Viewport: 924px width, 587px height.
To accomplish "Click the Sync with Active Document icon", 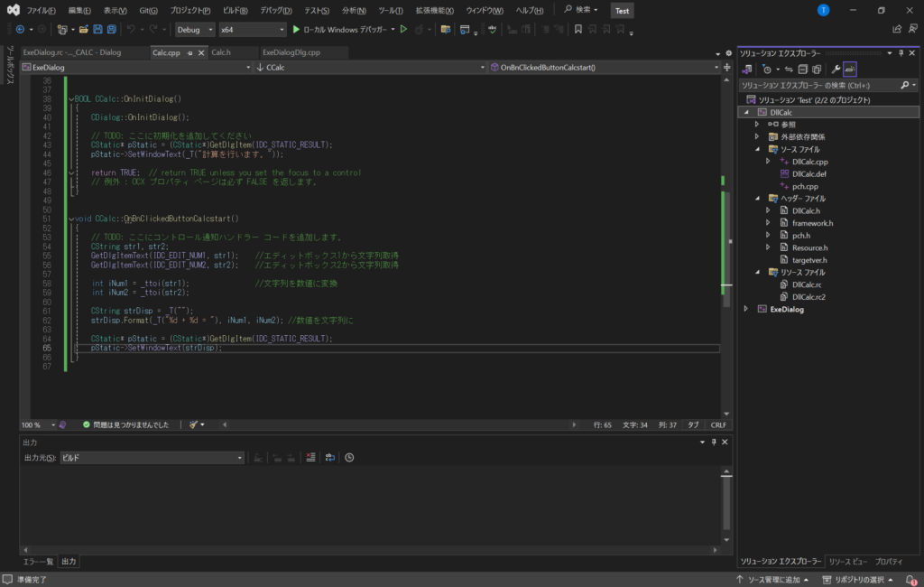I will point(790,69).
